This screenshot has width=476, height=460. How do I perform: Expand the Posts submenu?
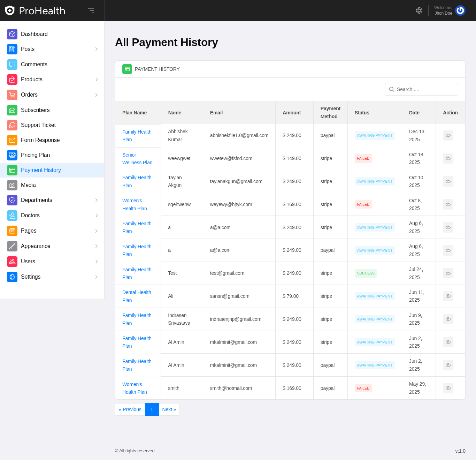97,49
